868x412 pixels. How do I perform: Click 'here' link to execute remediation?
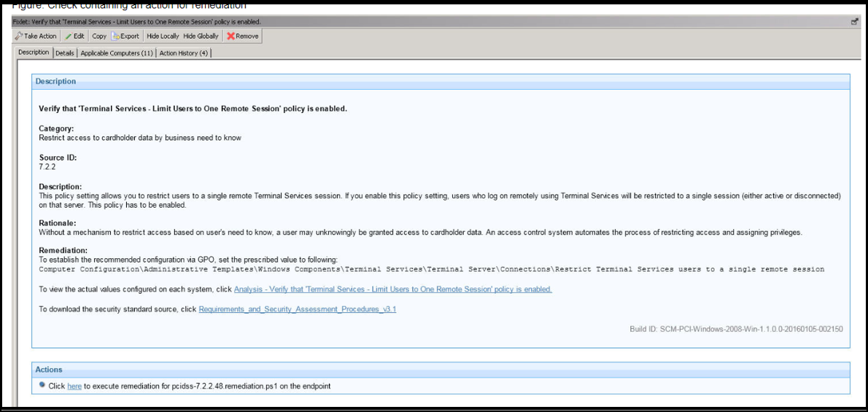coord(74,386)
